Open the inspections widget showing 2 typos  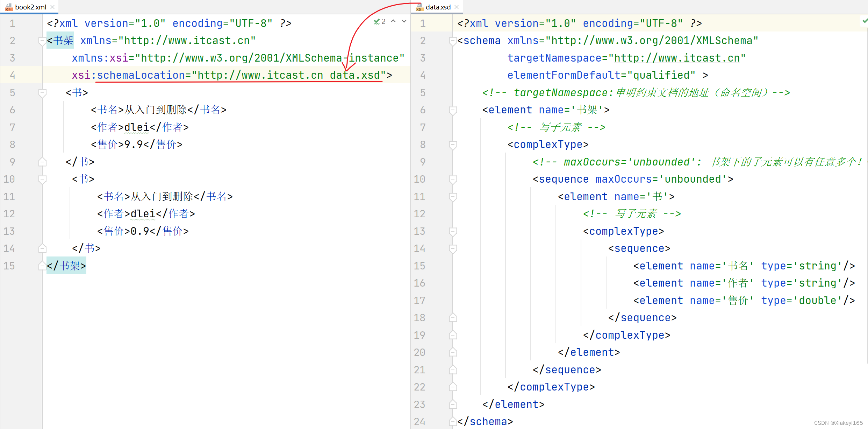[x=380, y=22]
